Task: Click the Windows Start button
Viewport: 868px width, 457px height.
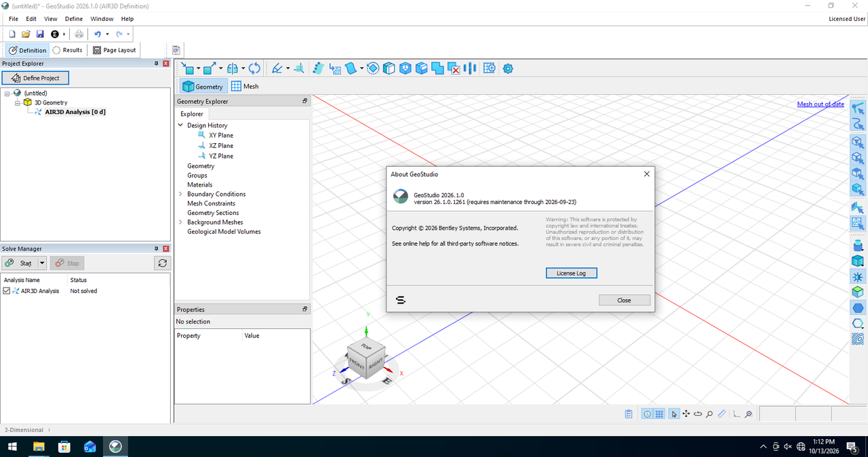Action: pyautogui.click(x=12, y=447)
